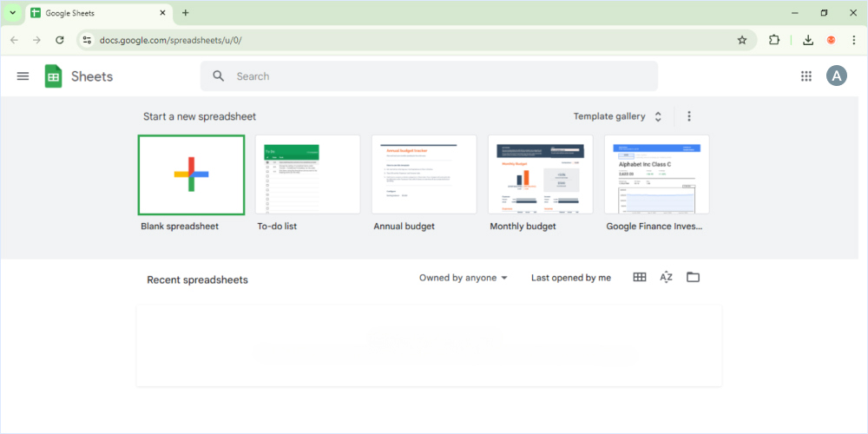Choose the Monthly budget template
This screenshot has width=868, height=434.
[x=540, y=174]
